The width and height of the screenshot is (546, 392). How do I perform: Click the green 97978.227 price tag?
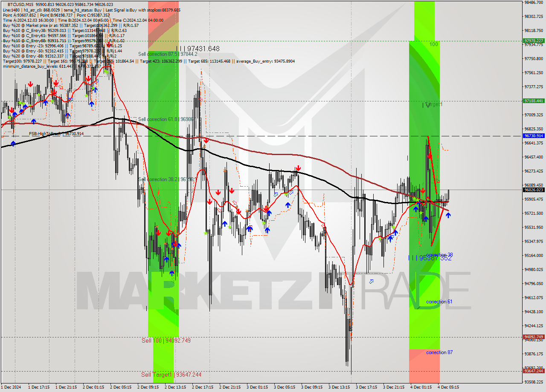click(x=534, y=41)
